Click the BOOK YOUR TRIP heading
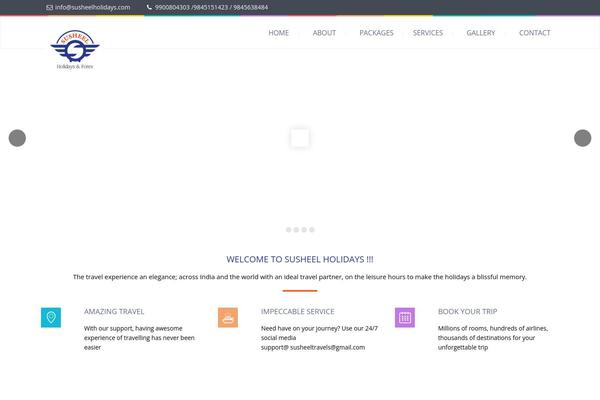The width and height of the screenshot is (600, 400). pos(468,312)
